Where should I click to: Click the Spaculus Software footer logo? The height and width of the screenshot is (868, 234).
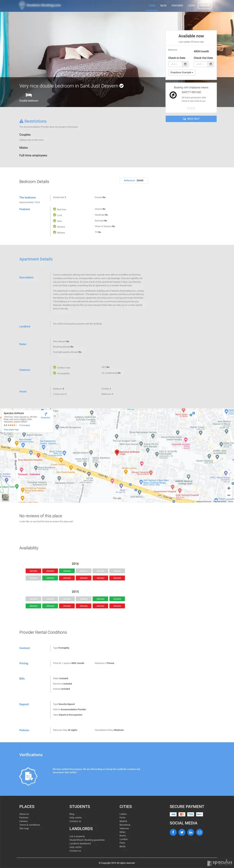(x=220, y=862)
